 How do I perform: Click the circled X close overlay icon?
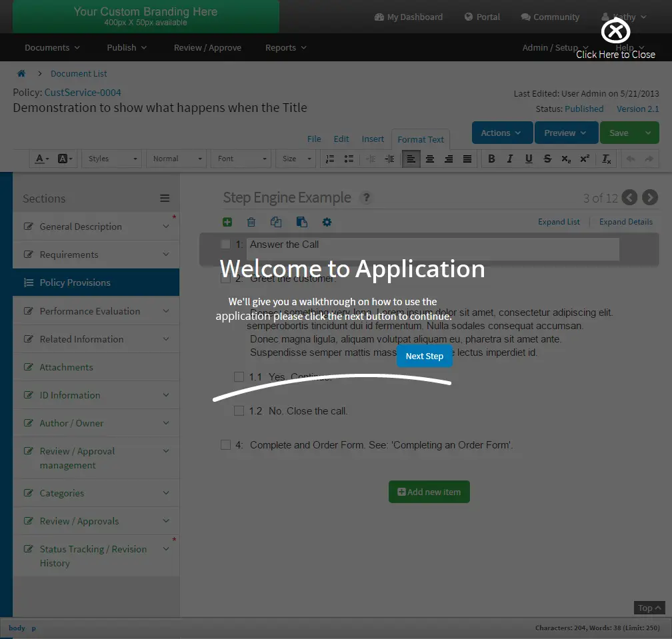coord(615,31)
